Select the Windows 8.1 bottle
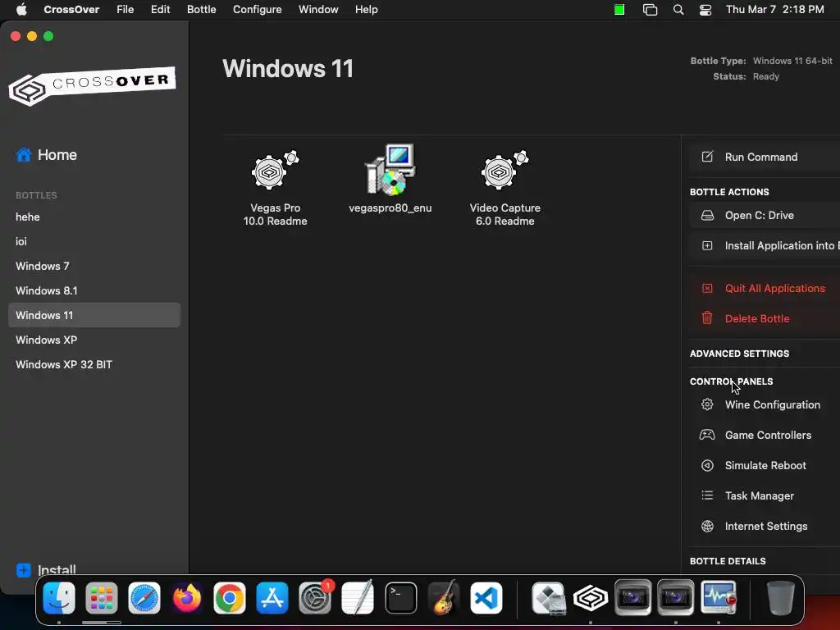Image resolution: width=840 pixels, height=630 pixels. coord(94,291)
